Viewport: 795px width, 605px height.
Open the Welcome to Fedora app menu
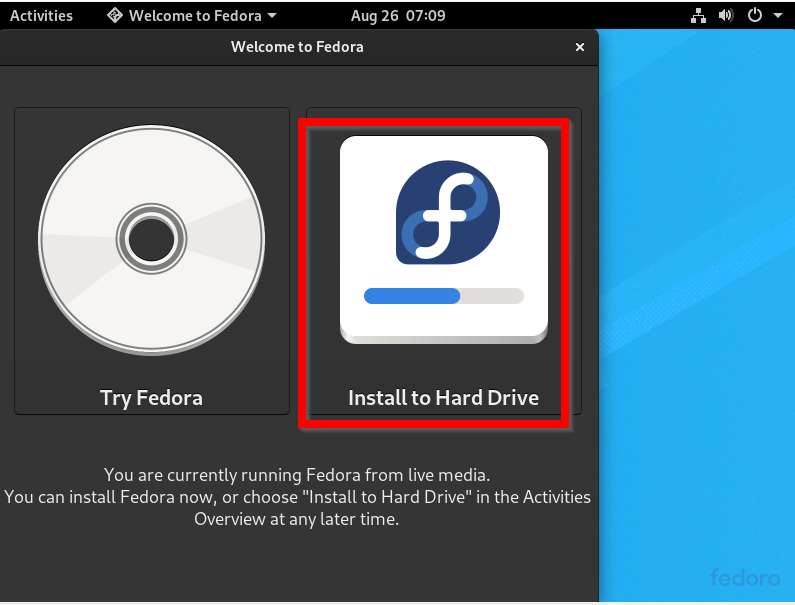point(192,16)
